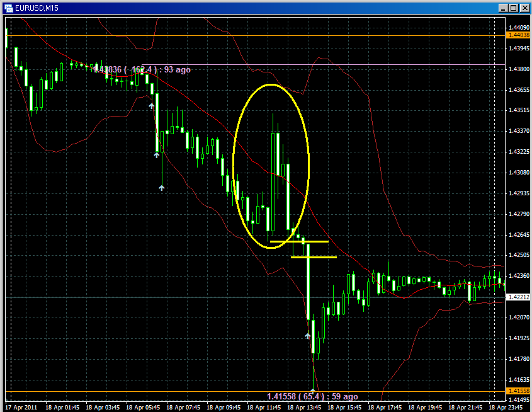
Task: Click the 1.43080 price scale value
Action: (x=519, y=172)
